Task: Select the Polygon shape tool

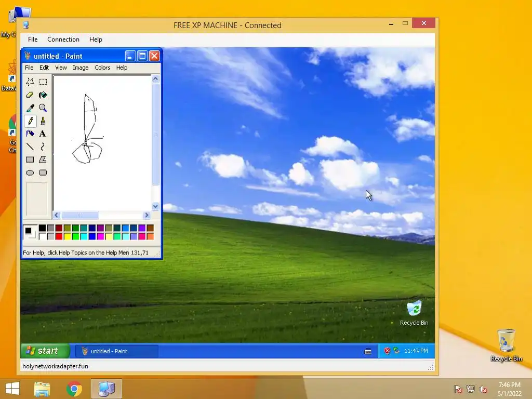Action: tap(43, 159)
